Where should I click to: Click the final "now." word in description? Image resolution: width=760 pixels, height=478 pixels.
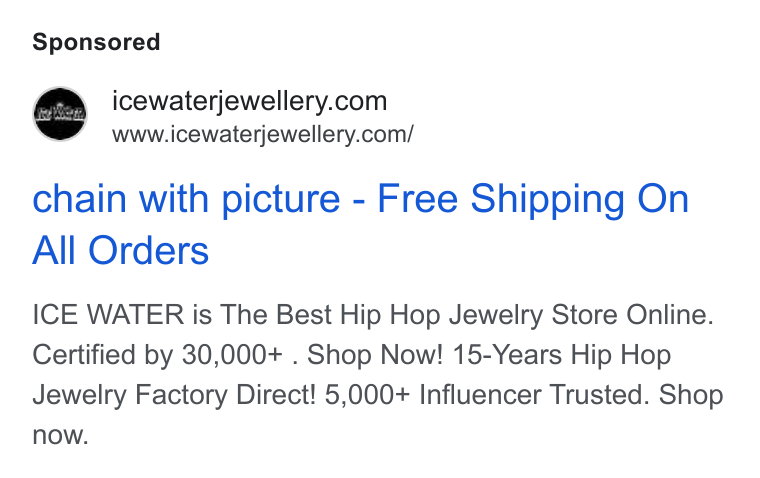click(x=61, y=435)
